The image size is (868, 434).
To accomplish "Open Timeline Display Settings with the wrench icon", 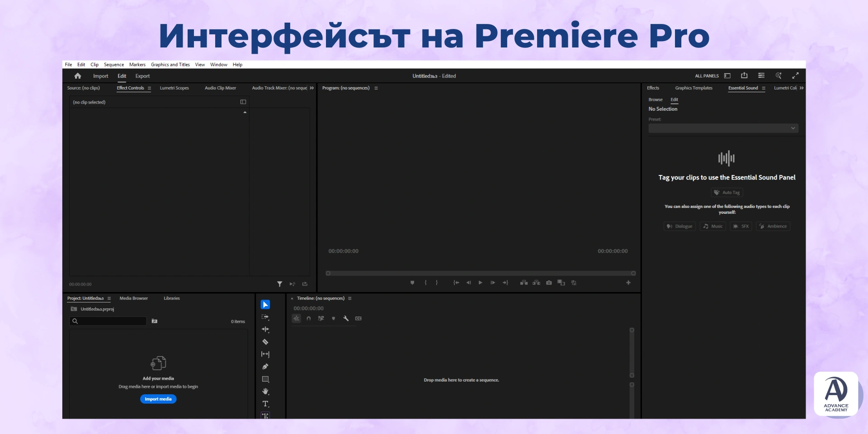I will click(346, 318).
